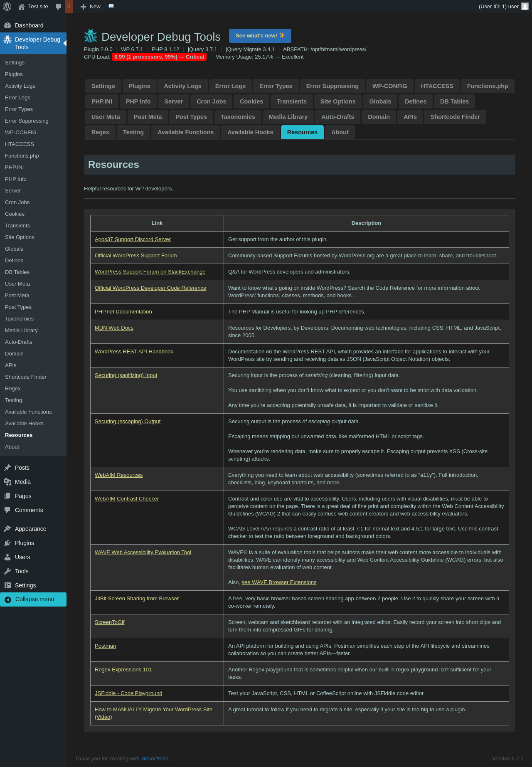
Task: Open the Postman link
Action: coord(105,646)
